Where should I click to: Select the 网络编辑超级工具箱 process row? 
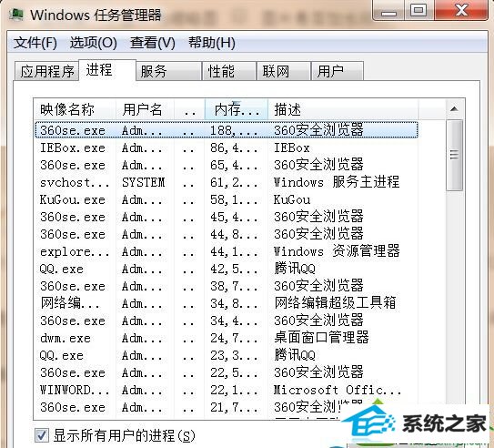pyautogui.click(x=227, y=303)
